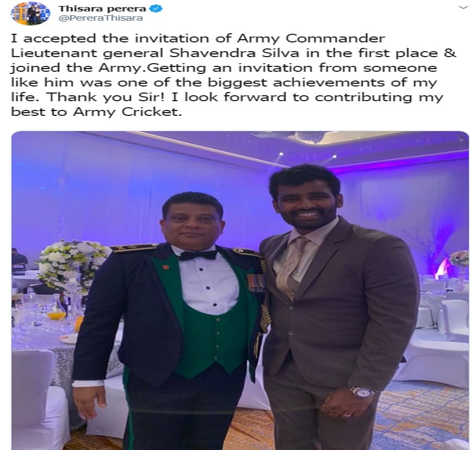Click "Army Cricket." at the tweet's end
The image size is (476, 450).
(128, 112)
